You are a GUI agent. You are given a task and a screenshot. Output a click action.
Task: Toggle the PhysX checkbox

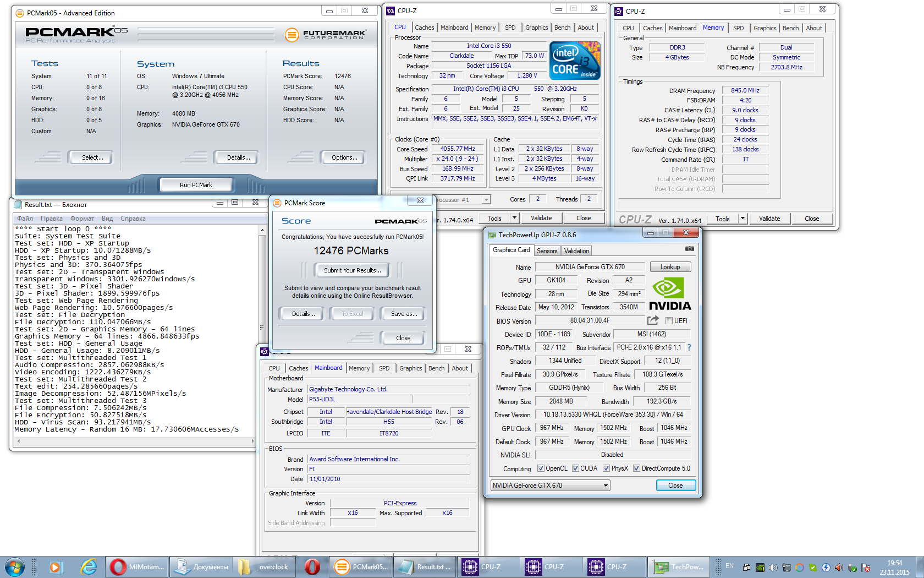(x=606, y=468)
